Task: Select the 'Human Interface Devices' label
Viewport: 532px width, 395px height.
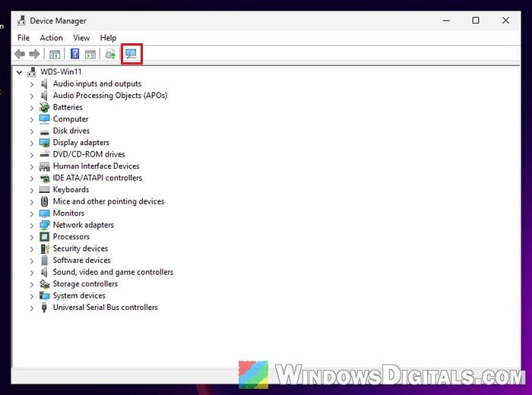Action: tap(96, 166)
